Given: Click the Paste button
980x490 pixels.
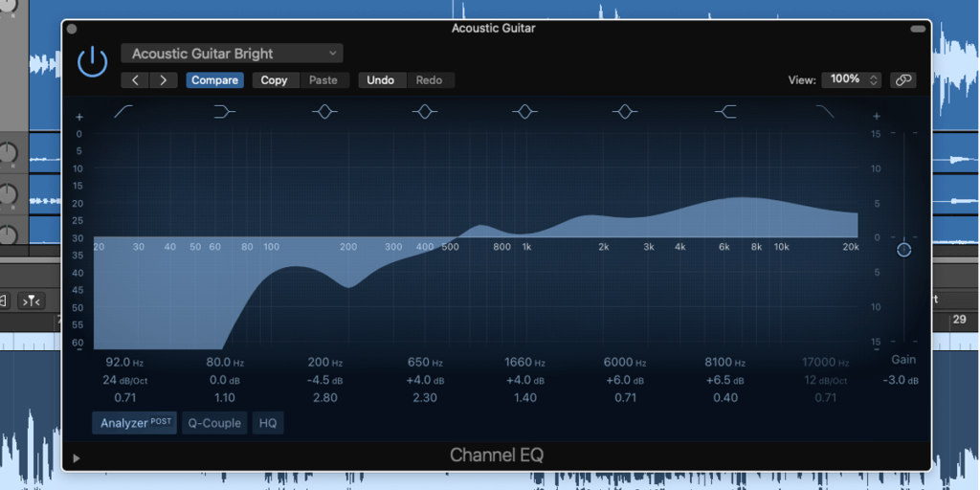Looking at the screenshot, I should [x=323, y=80].
